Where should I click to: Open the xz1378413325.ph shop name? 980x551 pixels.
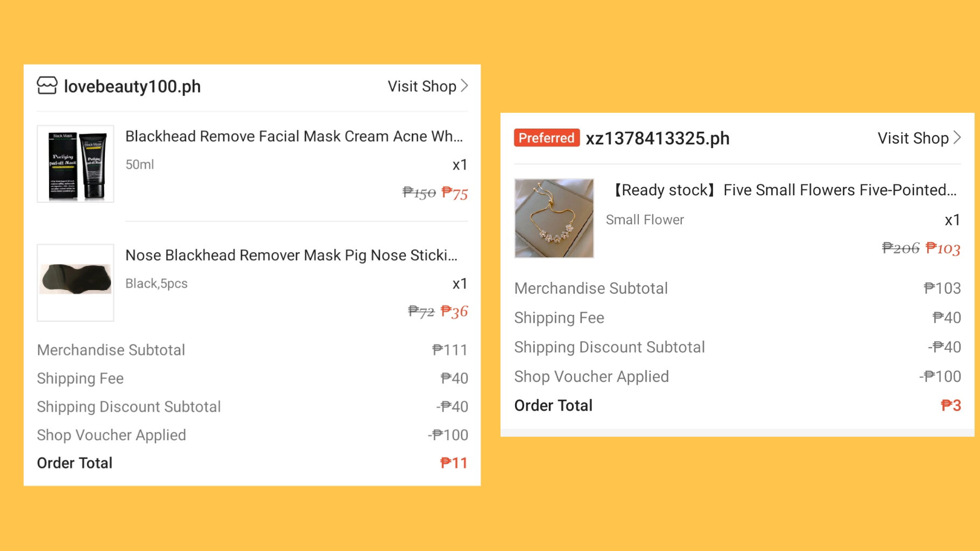click(658, 138)
